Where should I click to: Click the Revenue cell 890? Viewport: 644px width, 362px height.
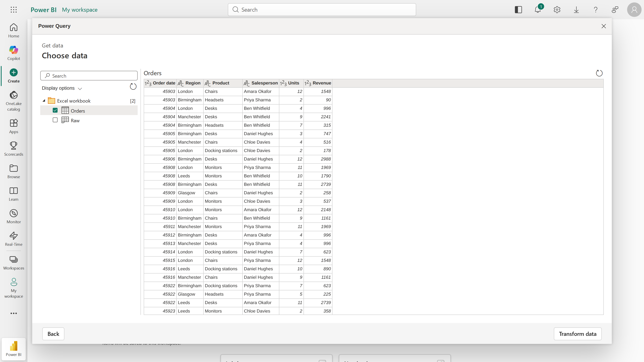pyautogui.click(x=318, y=269)
